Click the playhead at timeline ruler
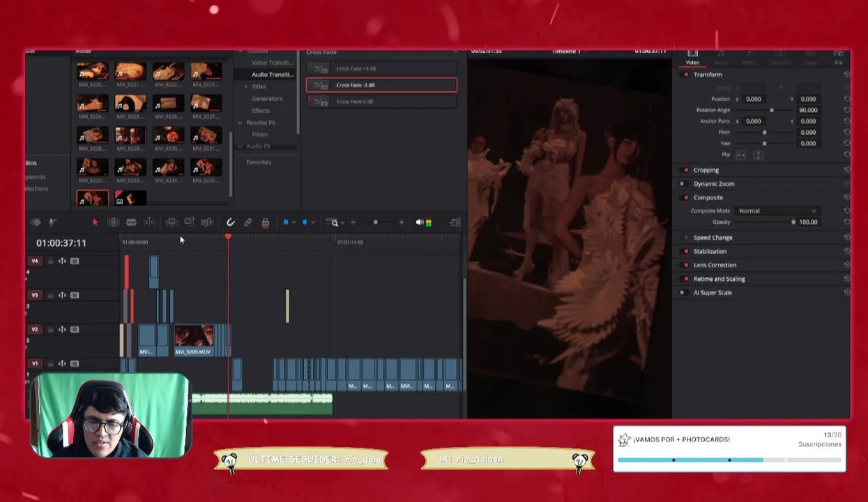The width and height of the screenshot is (868, 502). [228, 238]
